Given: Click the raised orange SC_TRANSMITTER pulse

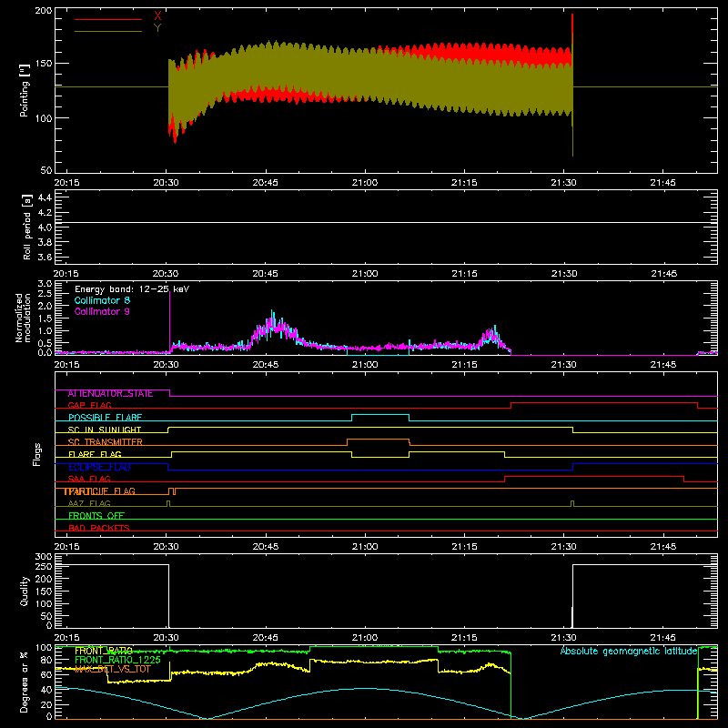Looking at the screenshot, I should [378, 440].
